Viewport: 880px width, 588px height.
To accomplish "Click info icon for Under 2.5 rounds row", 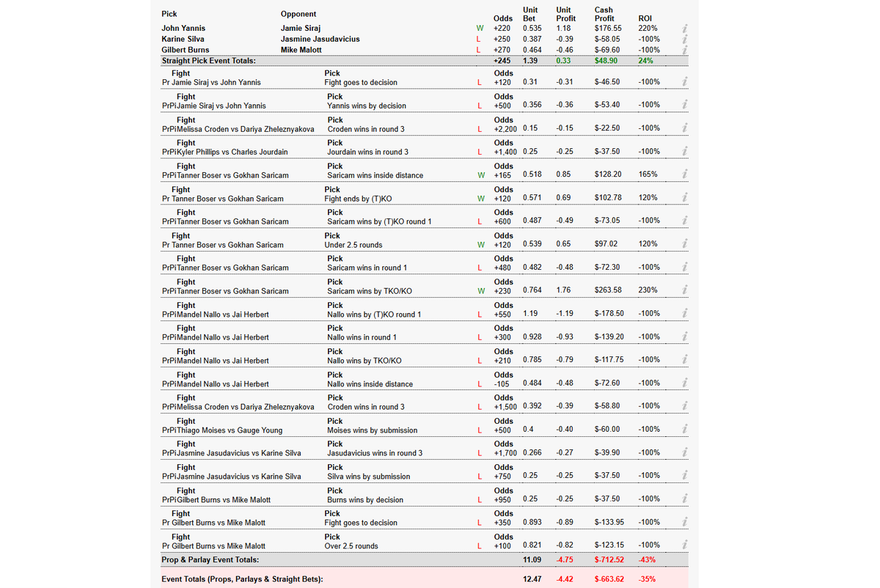I will coord(683,245).
